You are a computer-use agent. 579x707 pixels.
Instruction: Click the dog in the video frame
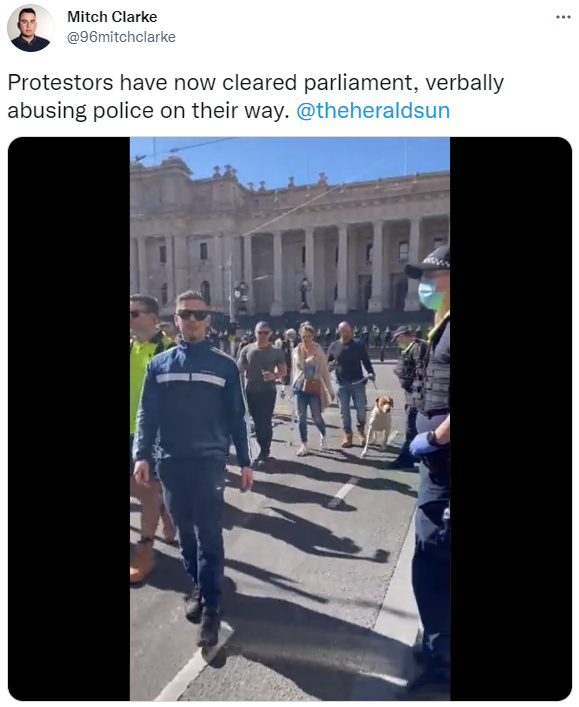click(378, 423)
